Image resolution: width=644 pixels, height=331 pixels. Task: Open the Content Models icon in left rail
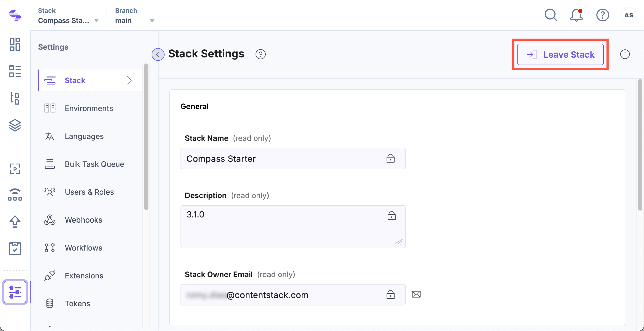click(x=15, y=98)
